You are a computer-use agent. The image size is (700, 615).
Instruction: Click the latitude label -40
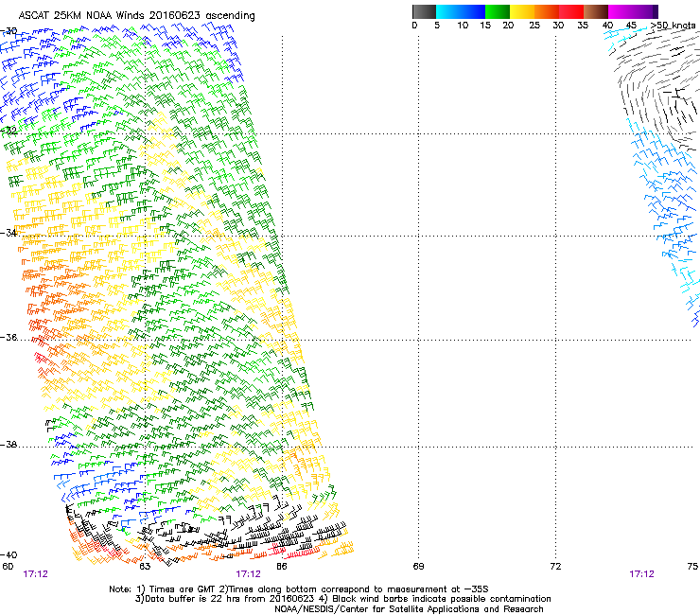click(9, 554)
